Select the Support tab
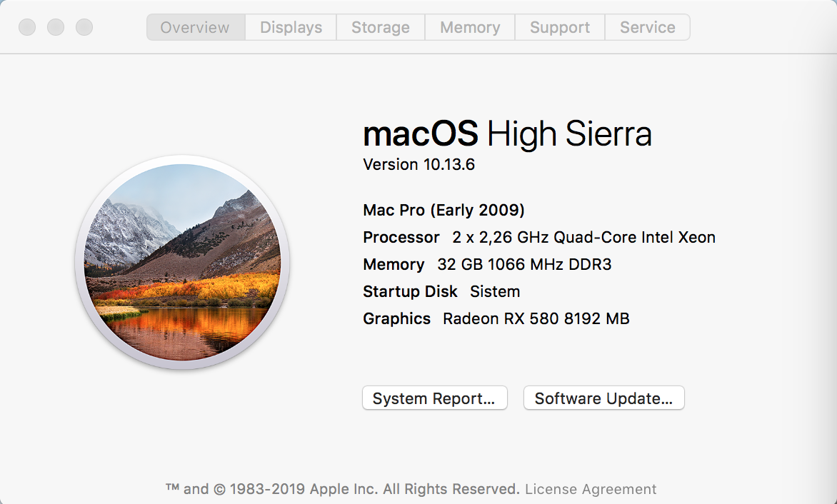 pyautogui.click(x=560, y=27)
